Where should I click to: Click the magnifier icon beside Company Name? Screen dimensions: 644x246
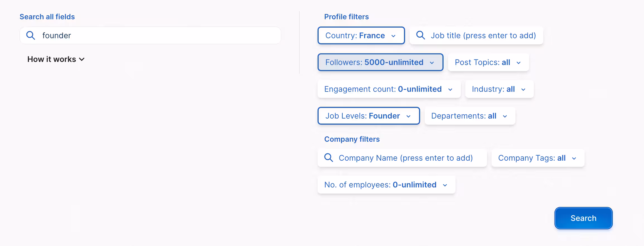pyautogui.click(x=329, y=158)
